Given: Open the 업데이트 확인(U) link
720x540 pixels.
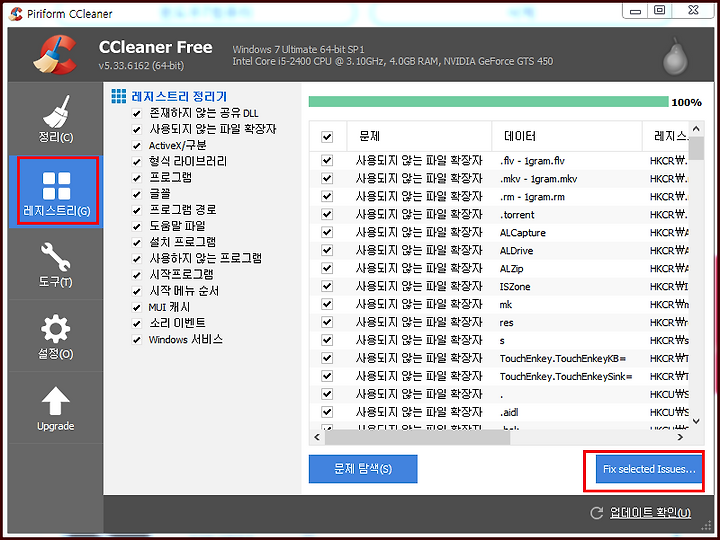Looking at the screenshot, I should [x=650, y=513].
